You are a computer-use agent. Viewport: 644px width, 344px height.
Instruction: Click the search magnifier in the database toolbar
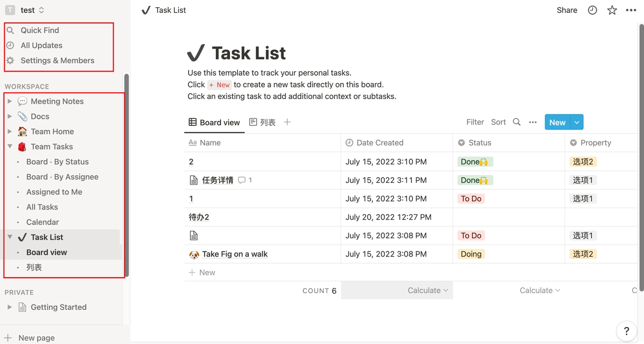pyautogui.click(x=516, y=122)
